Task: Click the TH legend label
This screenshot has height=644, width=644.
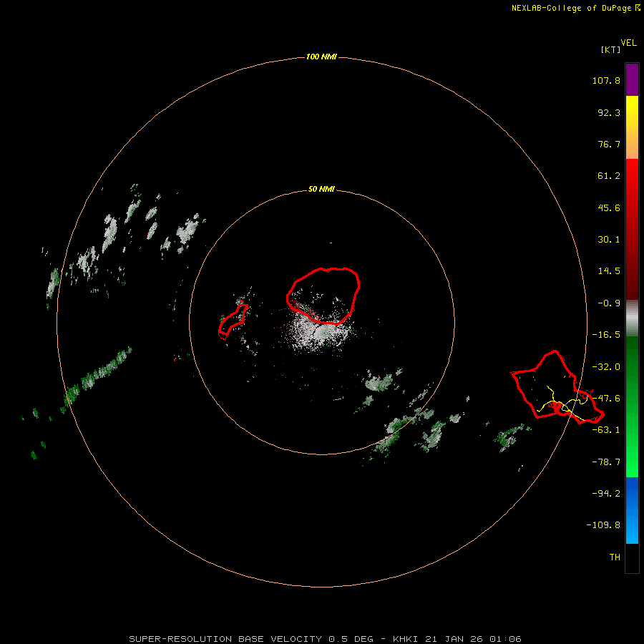Action: tap(615, 557)
